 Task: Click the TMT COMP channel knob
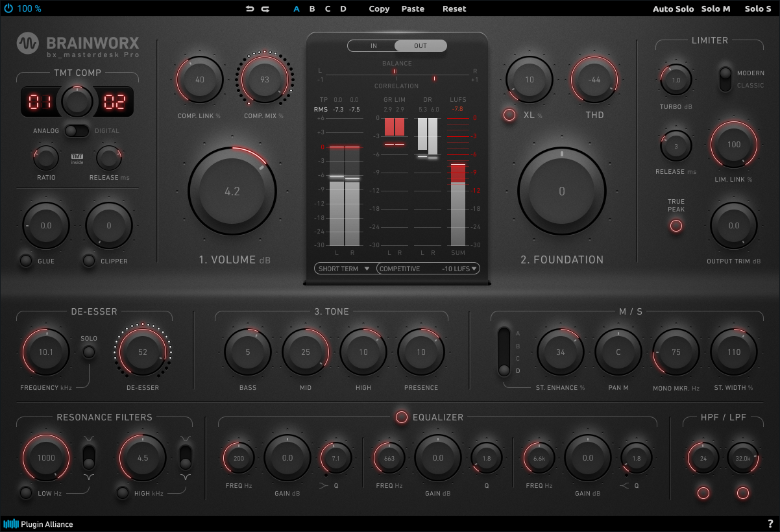(x=77, y=101)
